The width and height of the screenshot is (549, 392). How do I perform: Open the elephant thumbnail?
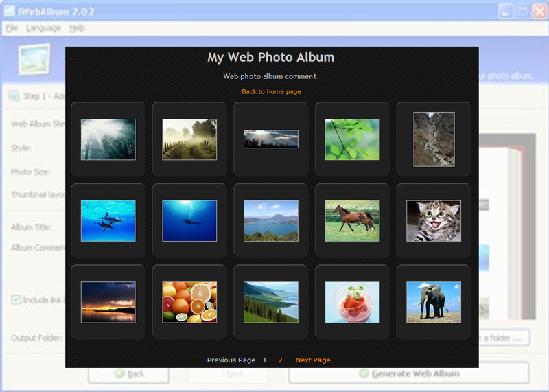[434, 302]
